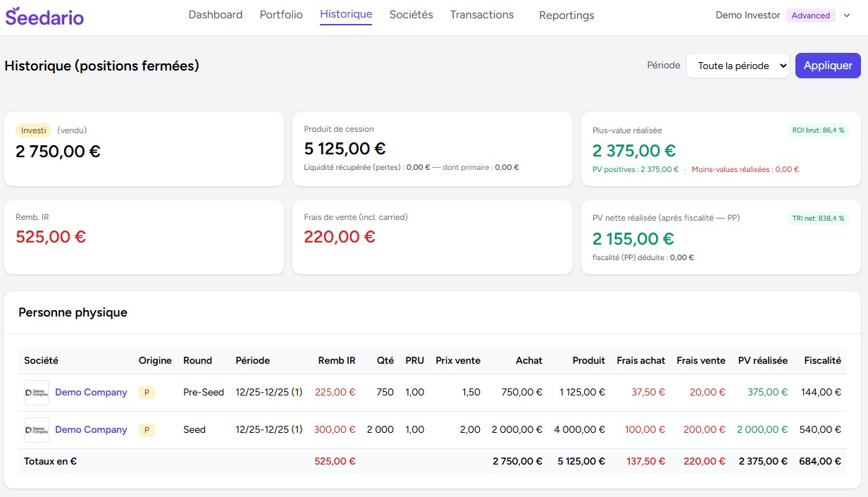
Task: Open the Dashboard tab
Action: pyautogui.click(x=216, y=15)
